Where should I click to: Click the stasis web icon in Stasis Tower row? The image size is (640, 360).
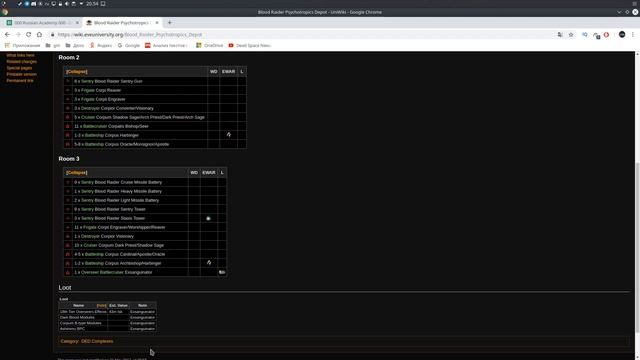coord(208,218)
